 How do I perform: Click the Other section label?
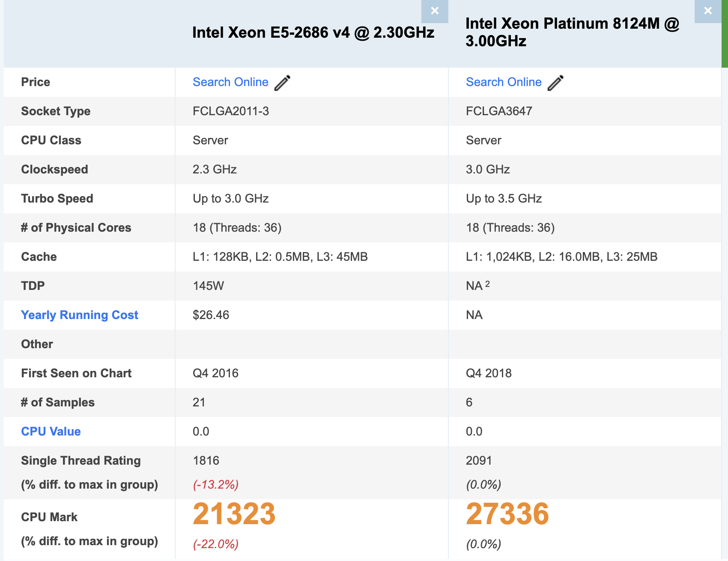coord(37,344)
